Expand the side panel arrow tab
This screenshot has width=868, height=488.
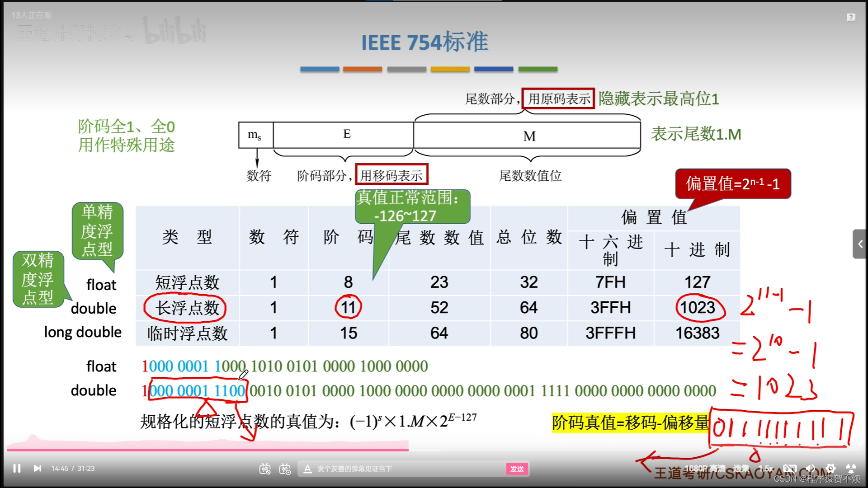tap(860, 244)
